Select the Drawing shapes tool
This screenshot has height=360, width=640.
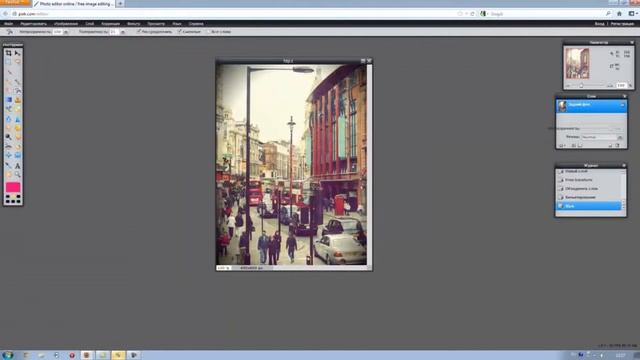[x=18, y=109]
